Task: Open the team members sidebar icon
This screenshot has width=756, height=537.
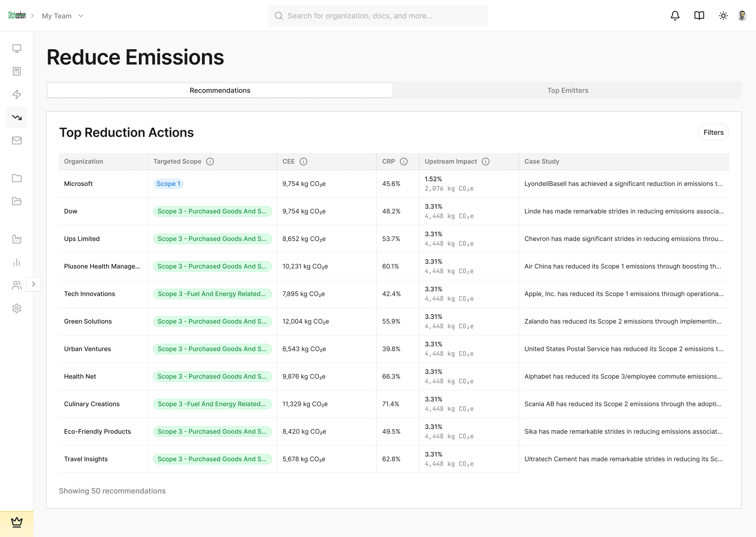Action: click(x=17, y=285)
